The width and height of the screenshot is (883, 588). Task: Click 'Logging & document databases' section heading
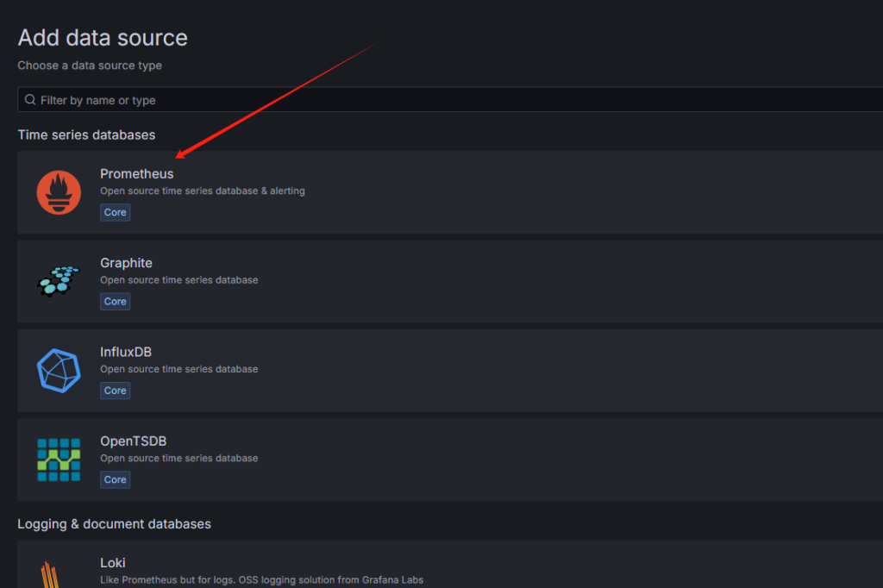115,524
